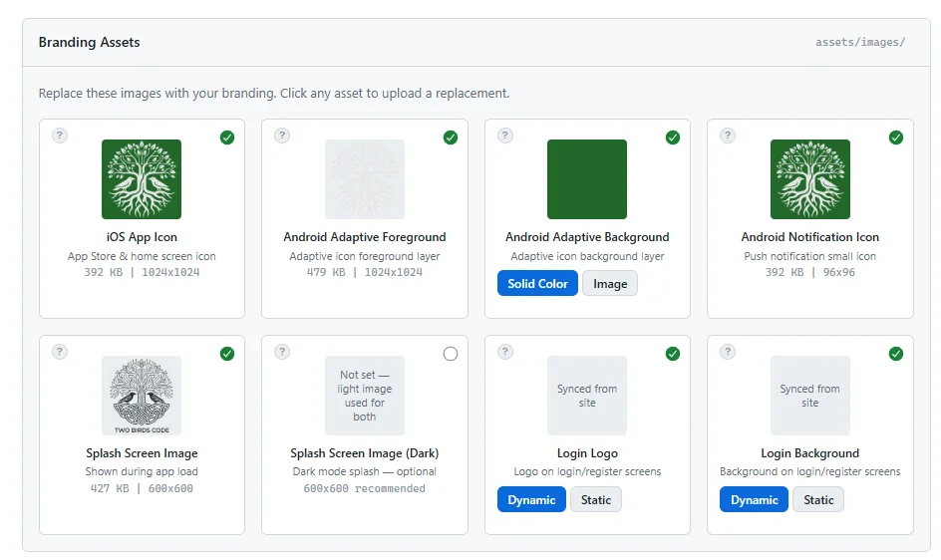The image size is (941, 560).
Task: Click 'Shown during app load' description
Action: [x=142, y=471]
